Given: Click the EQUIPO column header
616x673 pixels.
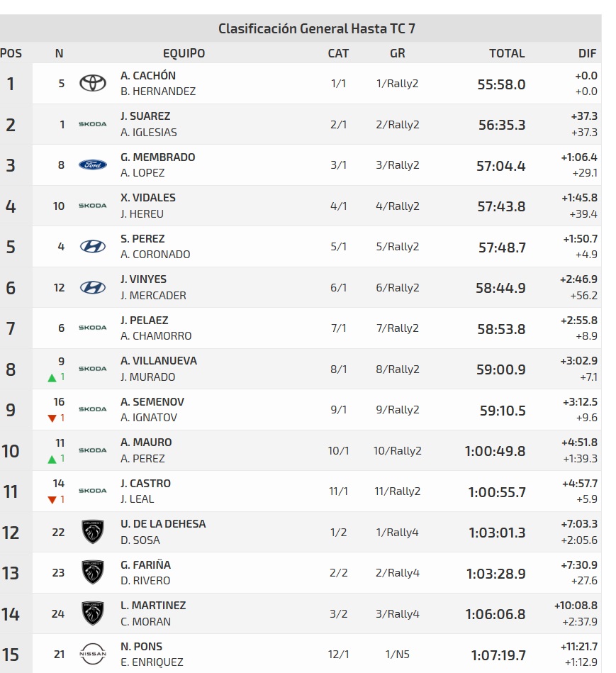Looking at the screenshot, I should click(x=184, y=53).
